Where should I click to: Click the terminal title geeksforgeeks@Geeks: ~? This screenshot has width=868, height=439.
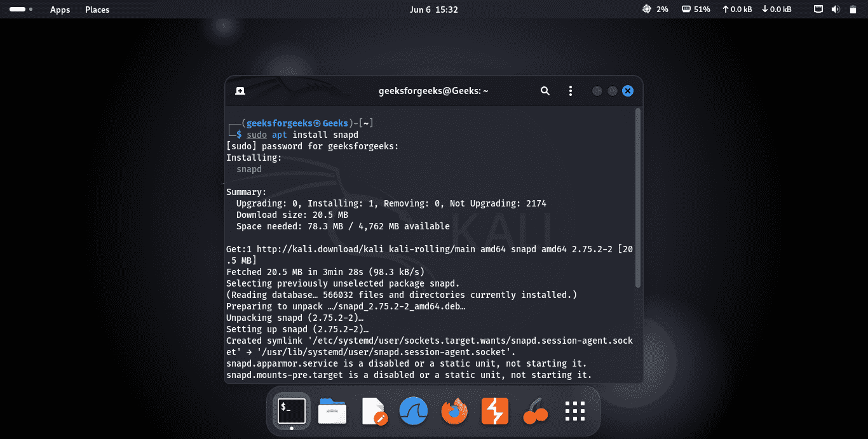tap(433, 91)
